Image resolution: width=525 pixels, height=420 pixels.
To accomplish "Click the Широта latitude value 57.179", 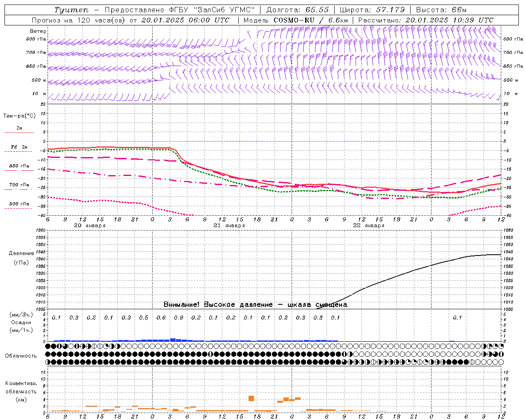I will click(x=390, y=10).
